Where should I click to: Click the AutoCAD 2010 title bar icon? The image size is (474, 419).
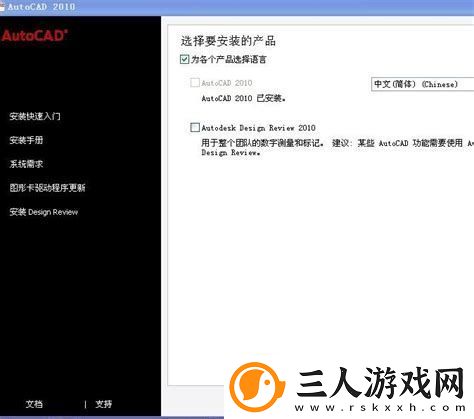pos(2,7)
